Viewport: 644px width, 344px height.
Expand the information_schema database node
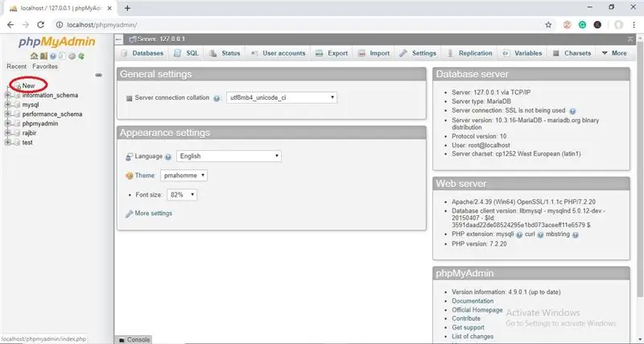point(7,95)
